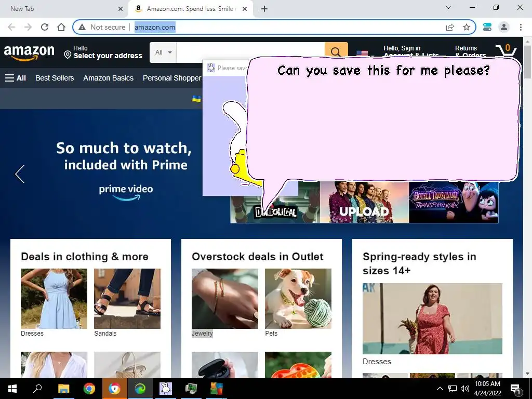
Task: Click the browser back arrow
Action: 11,27
